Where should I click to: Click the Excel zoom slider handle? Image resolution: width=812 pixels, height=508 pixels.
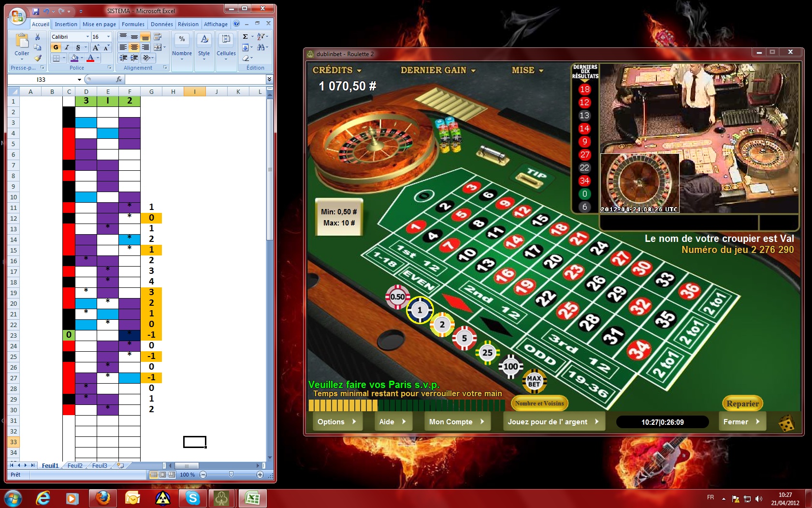(x=231, y=475)
